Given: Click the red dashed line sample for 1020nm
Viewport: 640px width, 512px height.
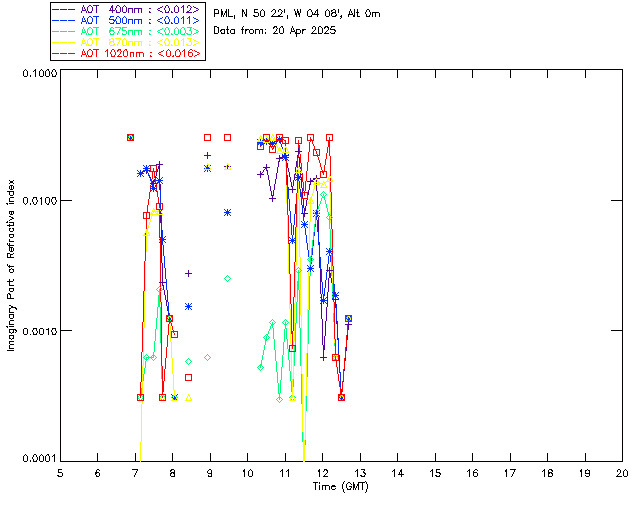Looking at the screenshot, I should tap(64, 52).
